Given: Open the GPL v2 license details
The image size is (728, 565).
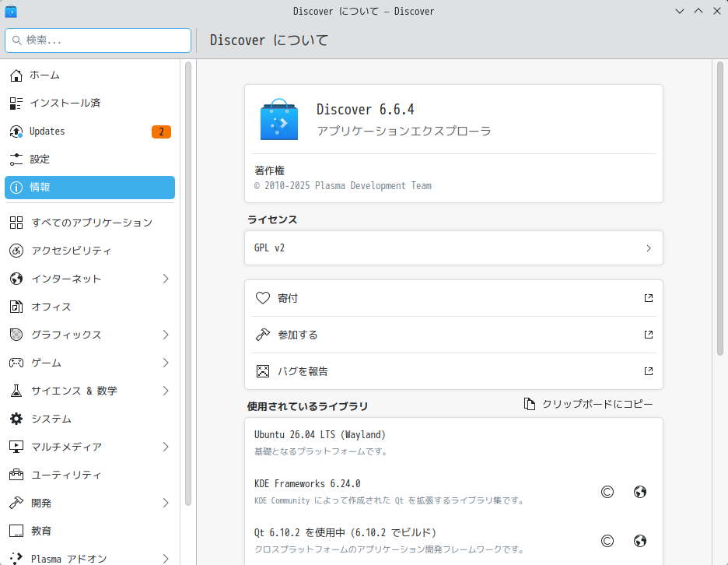Looking at the screenshot, I should pyautogui.click(x=453, y=248).
